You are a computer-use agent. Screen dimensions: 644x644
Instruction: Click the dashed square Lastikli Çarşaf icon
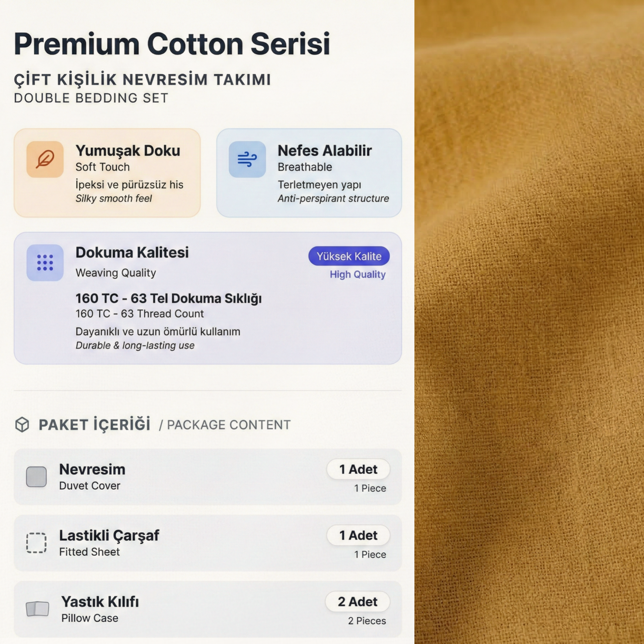[x=36, y=543]
